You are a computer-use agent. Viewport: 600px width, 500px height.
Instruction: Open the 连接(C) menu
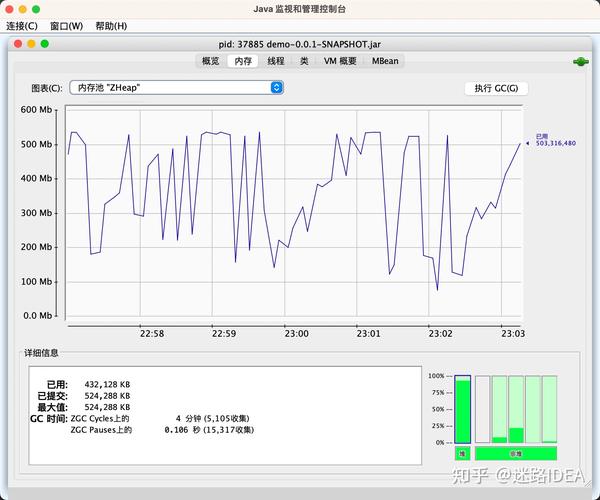click(22, 26)
